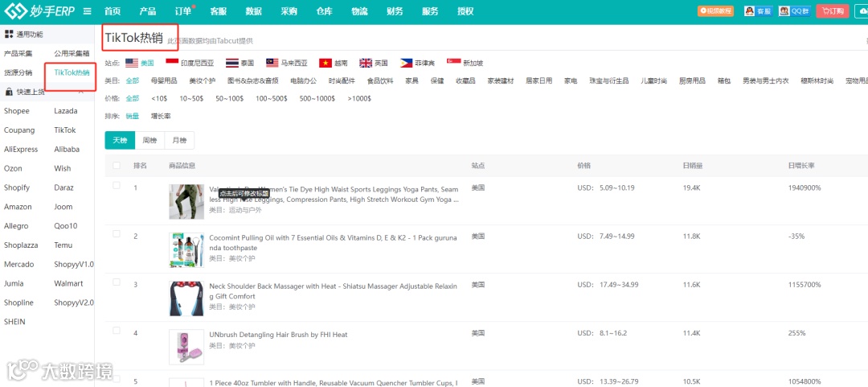
Task: Open the UNbrush Hair Brush thumbnail
Action: click(186, 347)
